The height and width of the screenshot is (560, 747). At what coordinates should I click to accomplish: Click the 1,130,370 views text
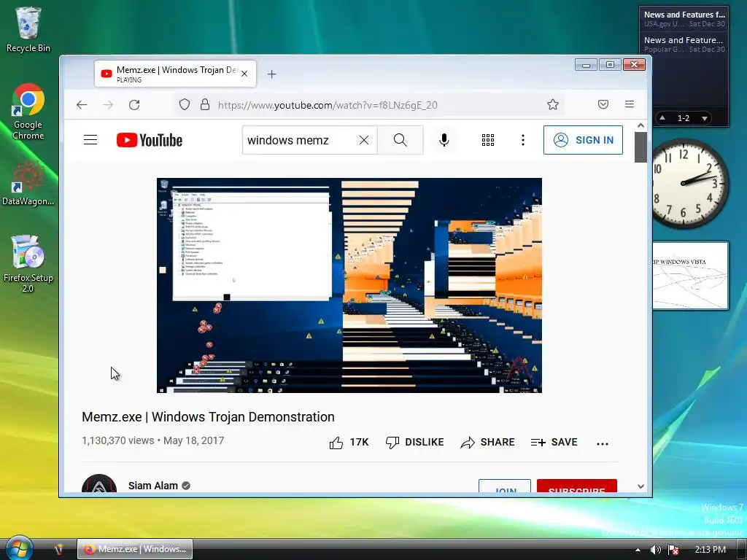point(117,440)
